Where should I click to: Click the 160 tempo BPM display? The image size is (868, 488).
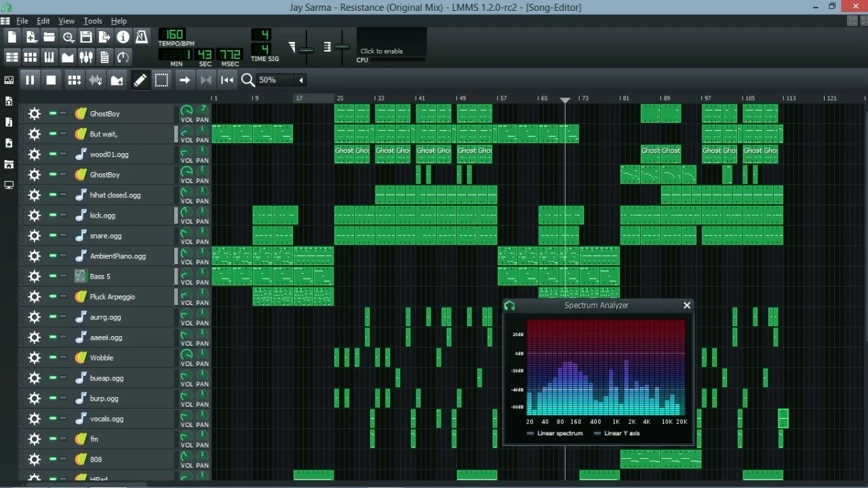174,35
